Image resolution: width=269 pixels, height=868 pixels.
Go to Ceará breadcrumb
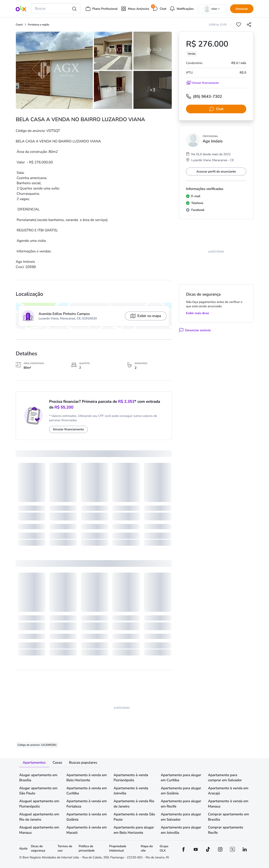click(19, 25)
